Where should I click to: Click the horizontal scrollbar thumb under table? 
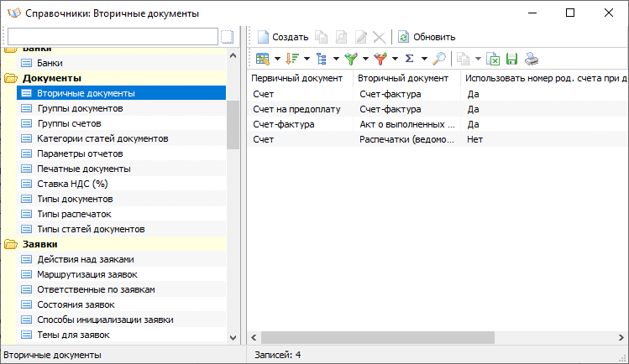[378, 338]
